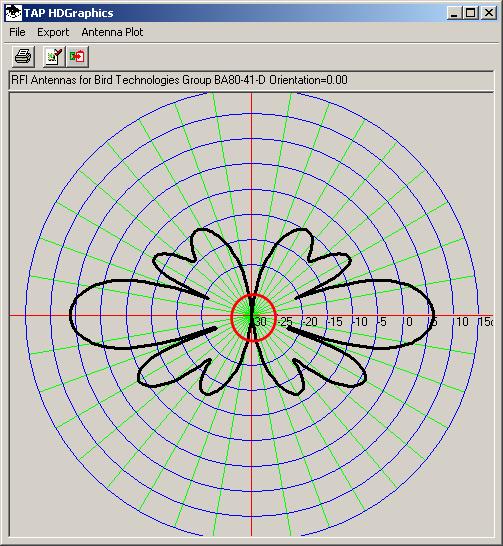Click the printer icon in toolbar
The width and height of the screenshot is (503, 546).
[x=23, y=56]
